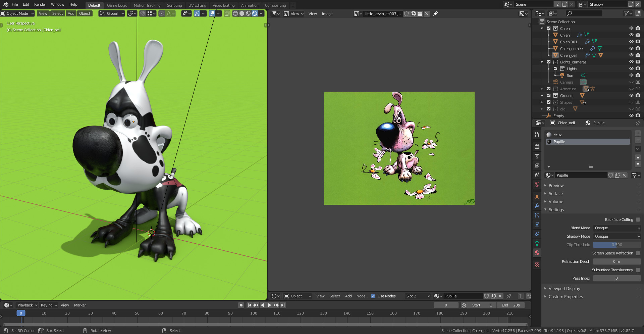Open the Window menu

58,4
